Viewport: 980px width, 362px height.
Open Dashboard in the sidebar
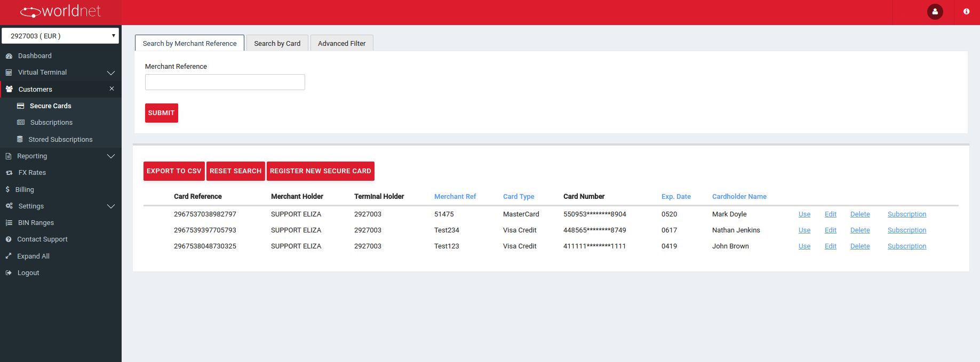35,56
